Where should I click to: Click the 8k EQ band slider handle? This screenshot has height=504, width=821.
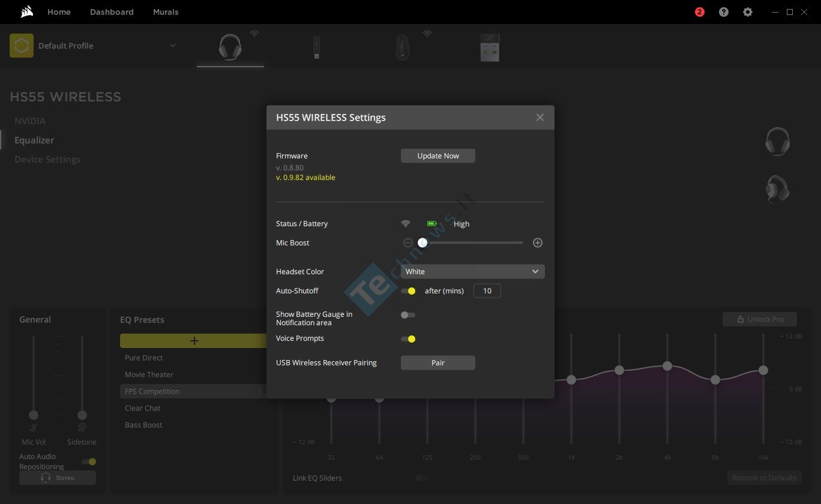click(715, 380)
